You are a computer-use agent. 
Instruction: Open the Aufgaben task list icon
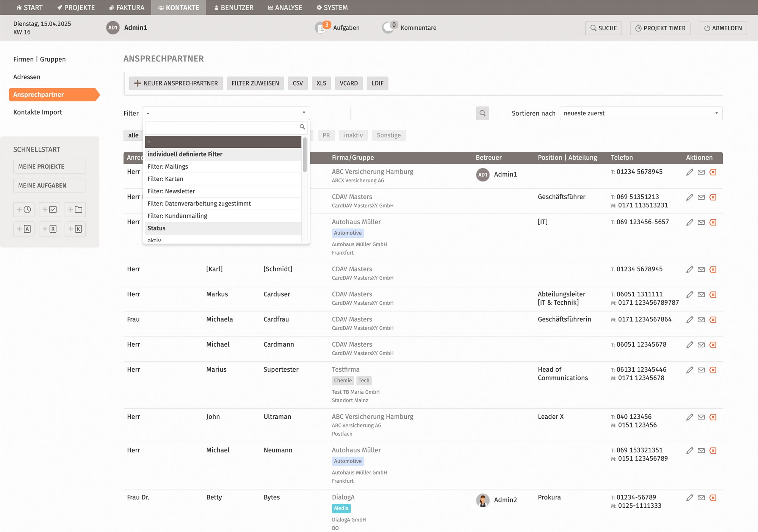click(x=321, y=28)
